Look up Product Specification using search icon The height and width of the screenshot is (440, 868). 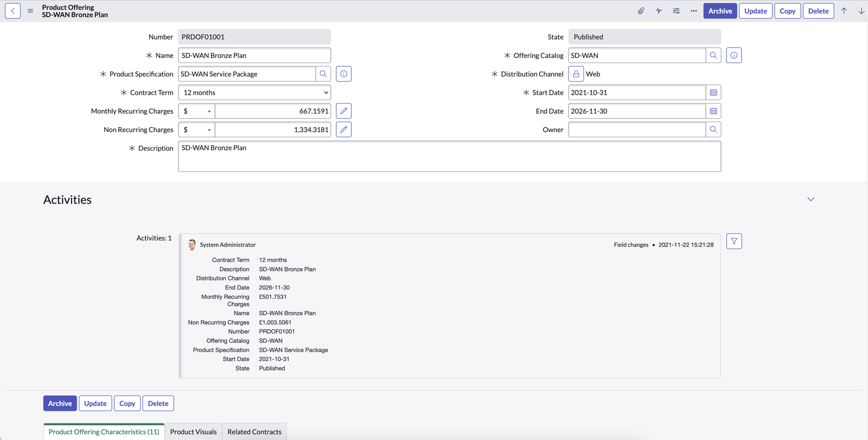323,74
